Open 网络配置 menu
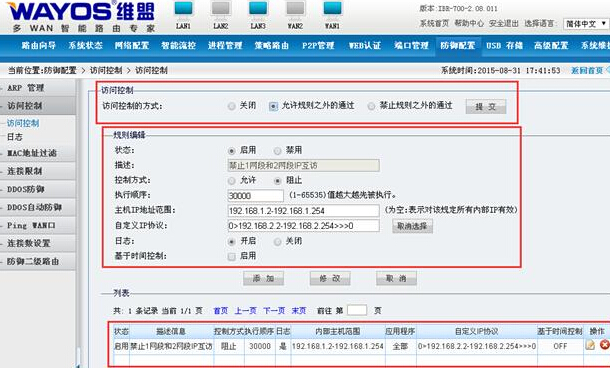This screenshot has width=610, height=368. (x=132, y=46)
